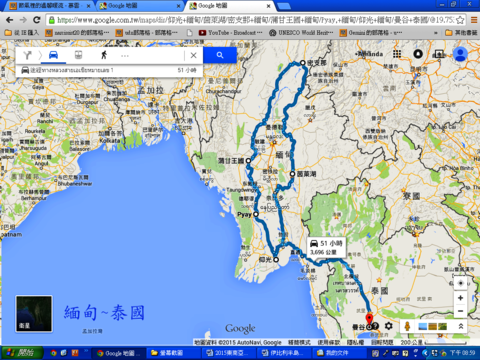The width and height of the screenshot is (480, 360).
Task: Center map on my location button
Action: (x=461, y=283)
